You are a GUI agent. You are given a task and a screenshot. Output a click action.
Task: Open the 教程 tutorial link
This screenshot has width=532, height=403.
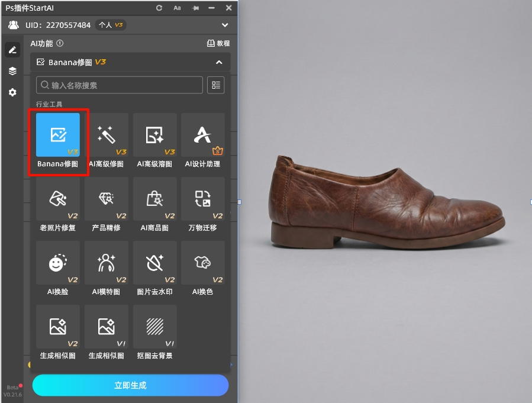(x=218, y=43)
